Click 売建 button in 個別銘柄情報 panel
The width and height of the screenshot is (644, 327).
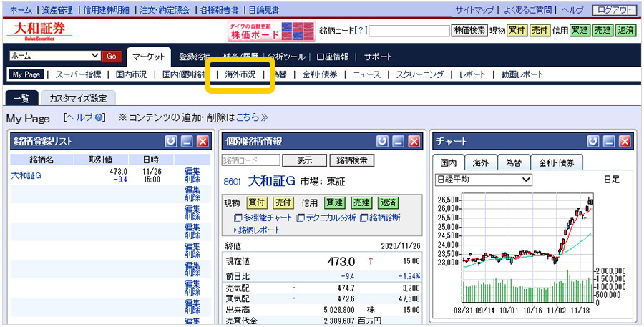coord(361,203)
